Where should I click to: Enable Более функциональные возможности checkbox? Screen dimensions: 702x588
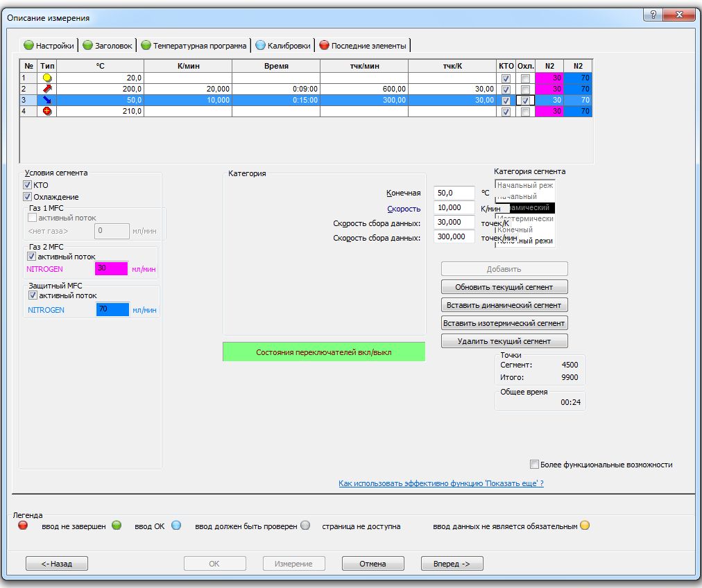pos(534,465)
